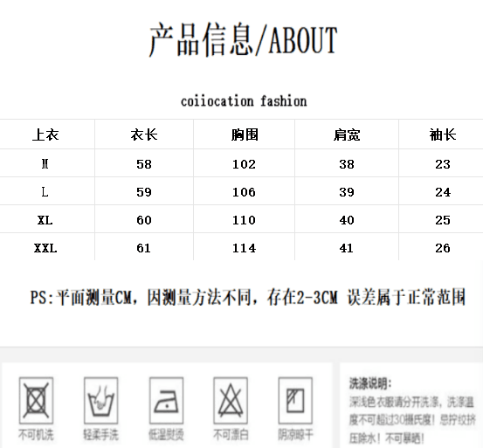Select the 胸围 column header
Screen dimensions: 483x448
pos(245,134)
